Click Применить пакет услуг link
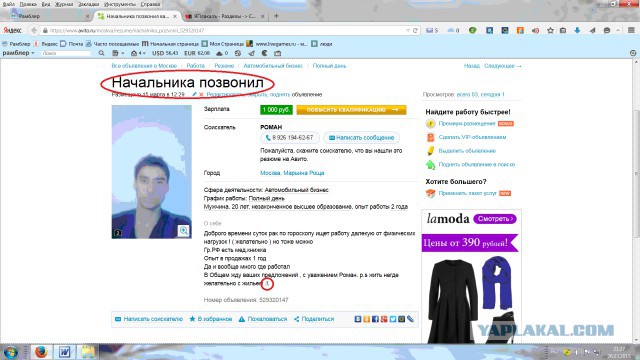 pos(467,193)
